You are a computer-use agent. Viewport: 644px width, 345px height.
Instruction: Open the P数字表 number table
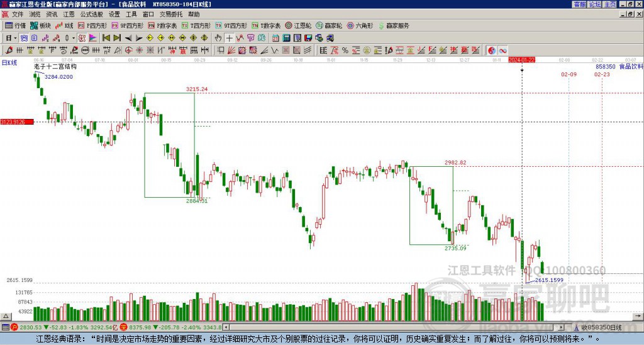163,25
